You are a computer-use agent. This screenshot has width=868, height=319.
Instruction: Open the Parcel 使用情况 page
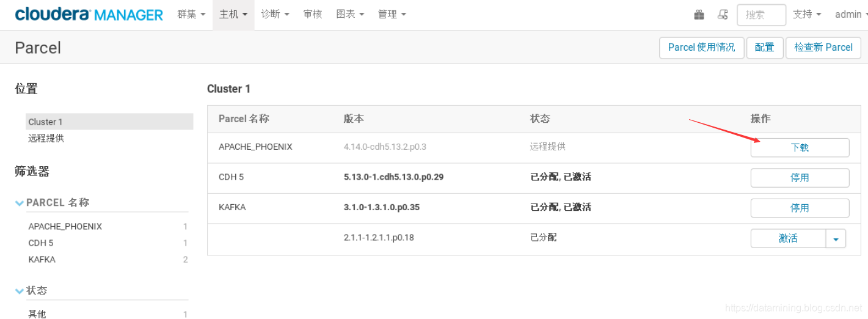(x=701, y=48)
